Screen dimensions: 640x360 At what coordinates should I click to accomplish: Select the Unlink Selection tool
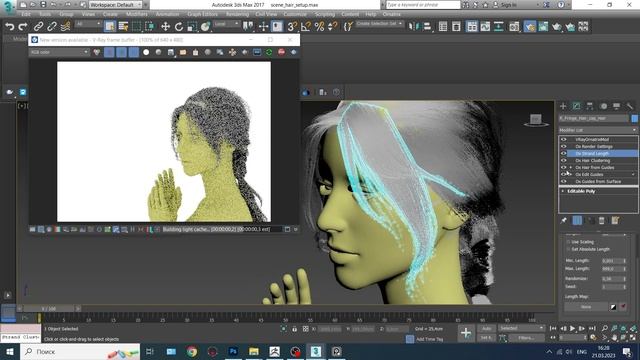click(52, 27)
